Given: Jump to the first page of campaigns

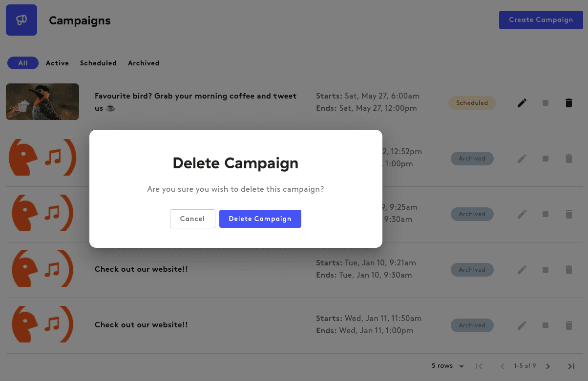Looking at the screenshot, I should coord(479,366).
